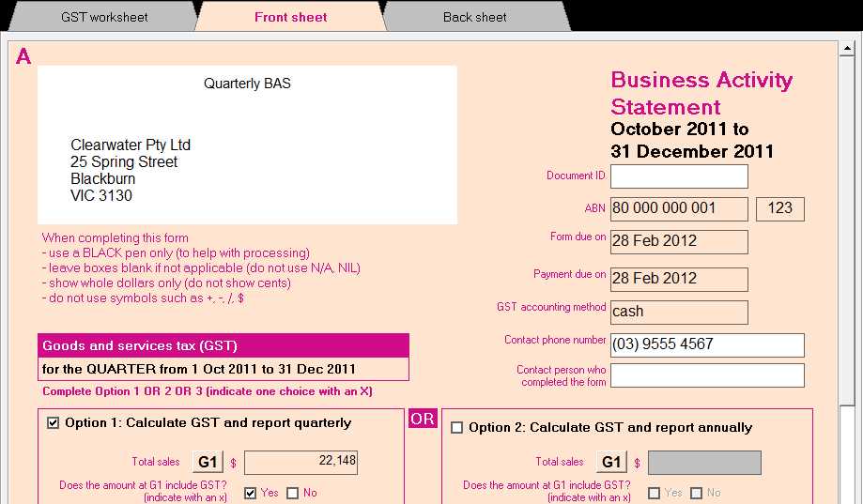Tick the Option 2 report annually checkbox
863x504 pixels.
tap(456, 428)
